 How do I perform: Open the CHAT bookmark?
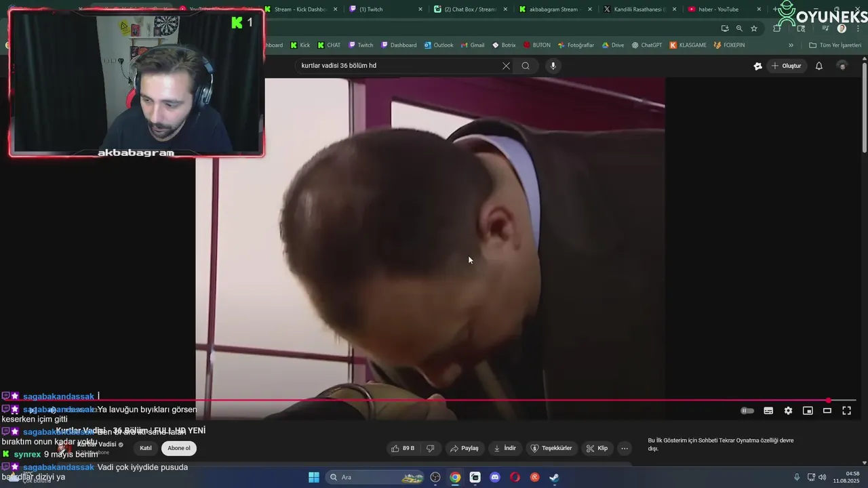329,45
